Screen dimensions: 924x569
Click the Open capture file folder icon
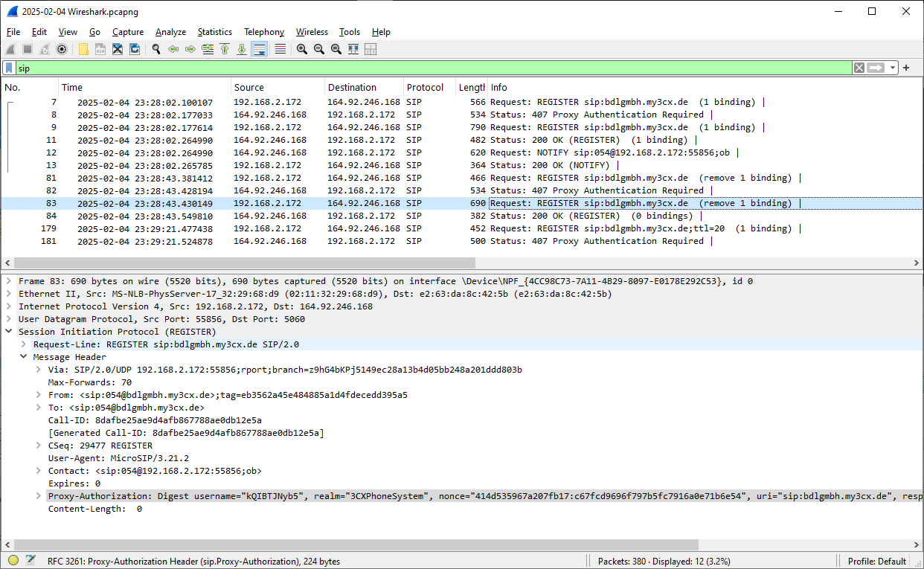[x=83, y=49]
